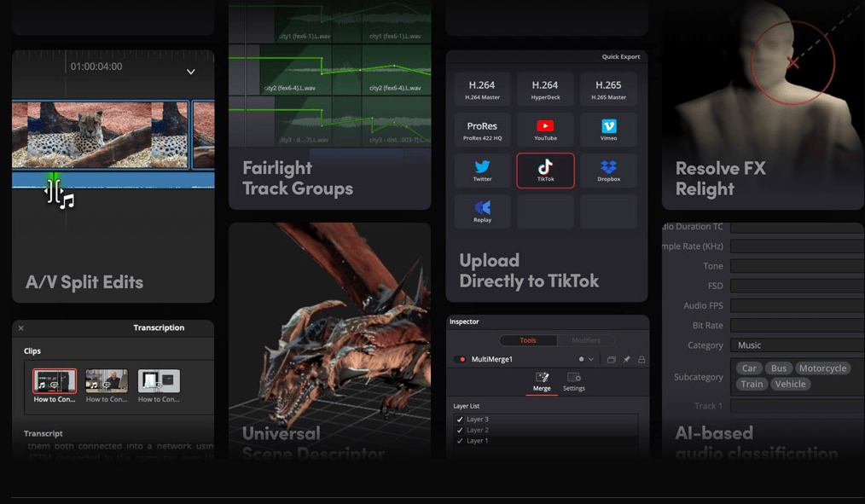Open the Settings tab of MultiMerge1
The image size is (865, 504).
point(573,382)
